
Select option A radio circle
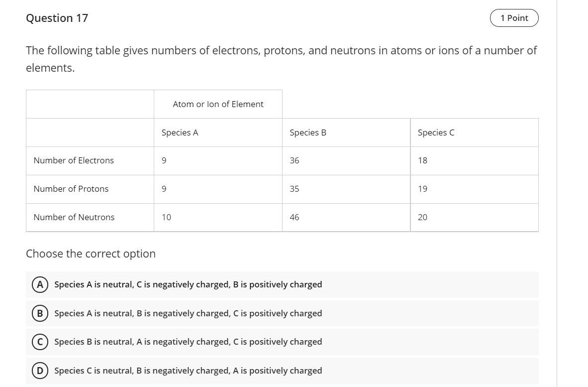[40, 284]
